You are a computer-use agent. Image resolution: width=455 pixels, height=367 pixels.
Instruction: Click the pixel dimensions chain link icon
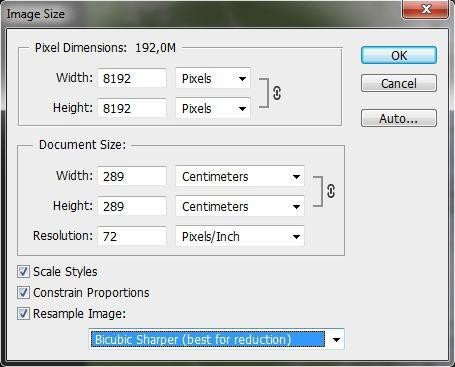[x=277, y=93]
